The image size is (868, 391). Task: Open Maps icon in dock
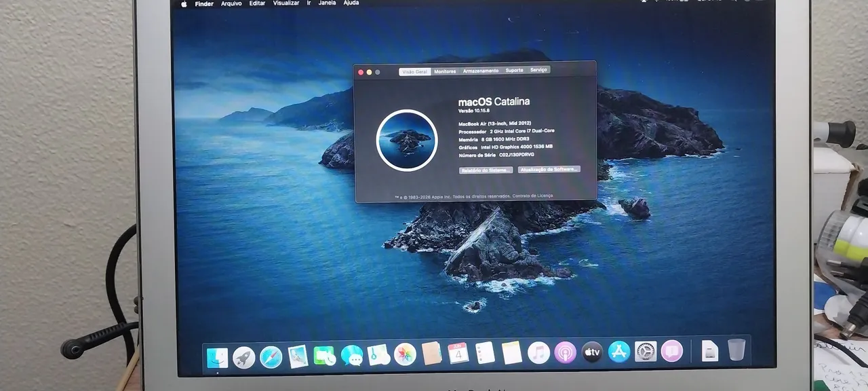coord(378,354)
